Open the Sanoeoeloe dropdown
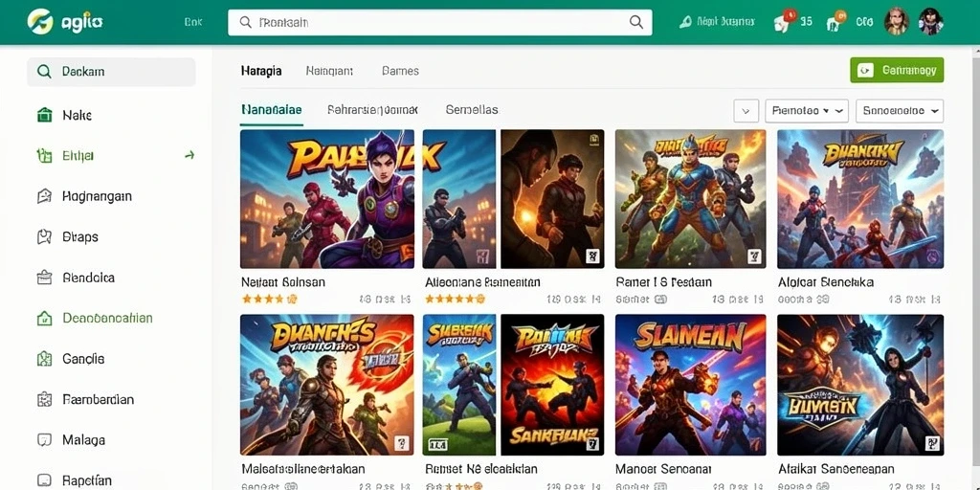Screen dimensions: 980x490 click(900, 111)
